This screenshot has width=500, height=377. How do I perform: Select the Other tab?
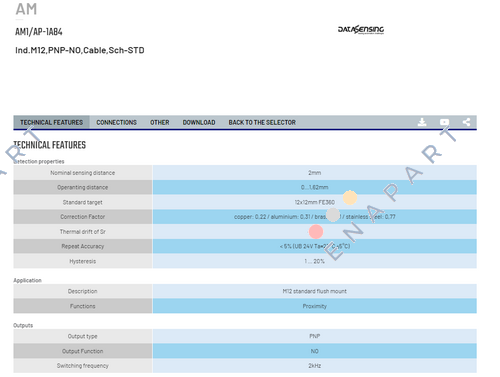(x=160, y=122)
